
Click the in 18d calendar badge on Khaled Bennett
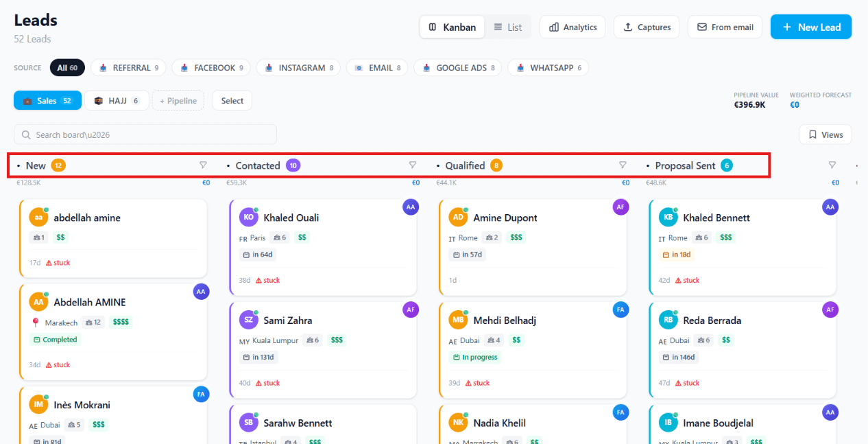point(676,255)
